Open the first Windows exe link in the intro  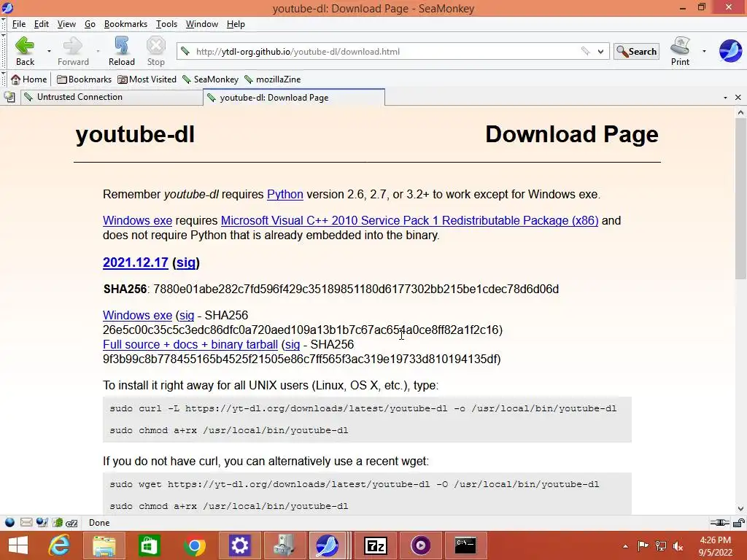click(x=137, y=220)
